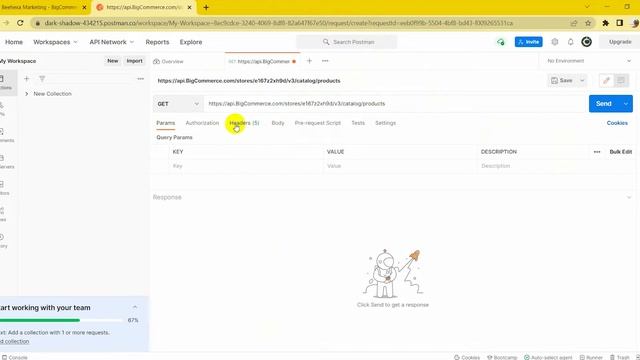Viewport: 640px width, 360px height.
Task: Open the History sidebar icon
Action: click(3, 241)
